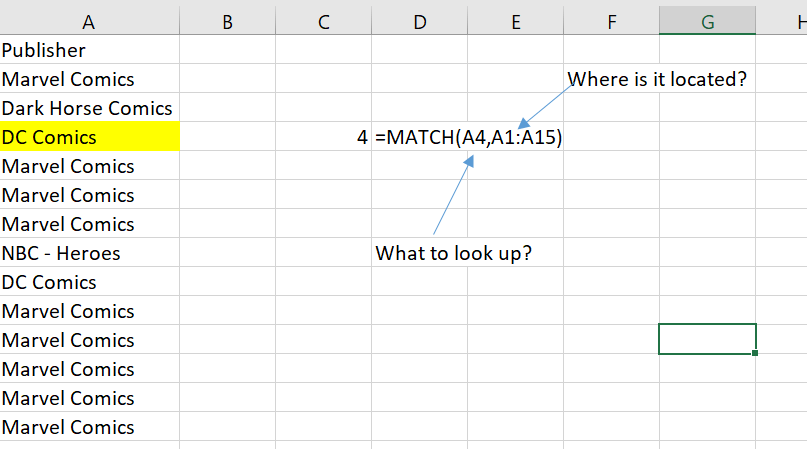Click the =MATCH(A4,A1:A15) formula text
Viewport: 807px width, 449px height.
[468, 137]
